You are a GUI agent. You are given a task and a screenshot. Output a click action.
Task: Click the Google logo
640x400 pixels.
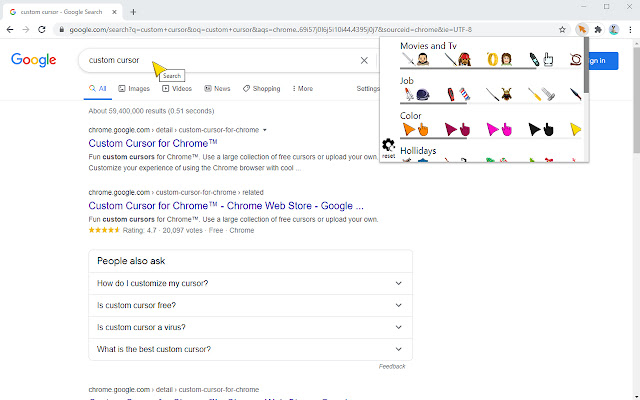pyautogui.click(x=33, y=60)
